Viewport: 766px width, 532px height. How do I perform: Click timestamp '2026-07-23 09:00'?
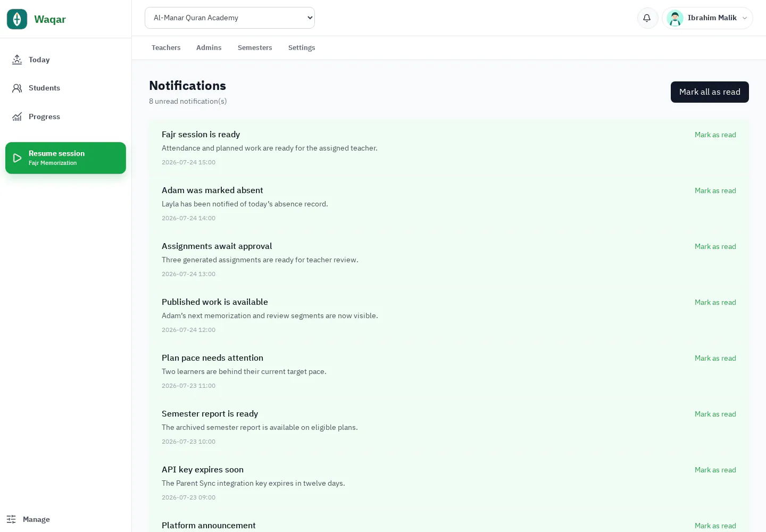(x=188, y=497)
